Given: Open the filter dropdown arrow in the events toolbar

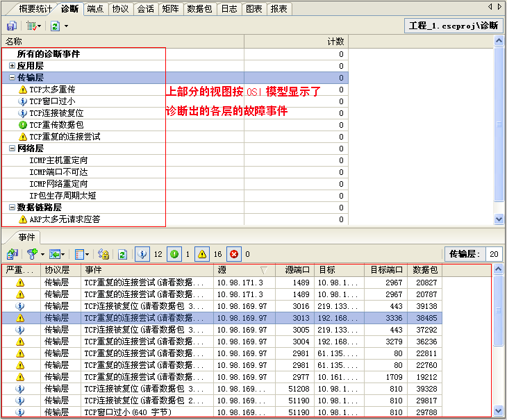Looking at the screenshot, I should (42, 255).
